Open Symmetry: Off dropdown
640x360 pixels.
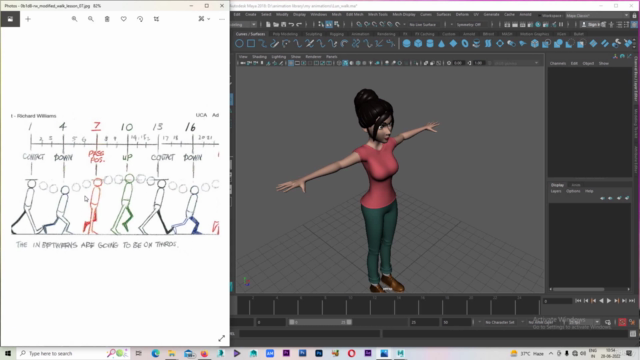(471, 24)
